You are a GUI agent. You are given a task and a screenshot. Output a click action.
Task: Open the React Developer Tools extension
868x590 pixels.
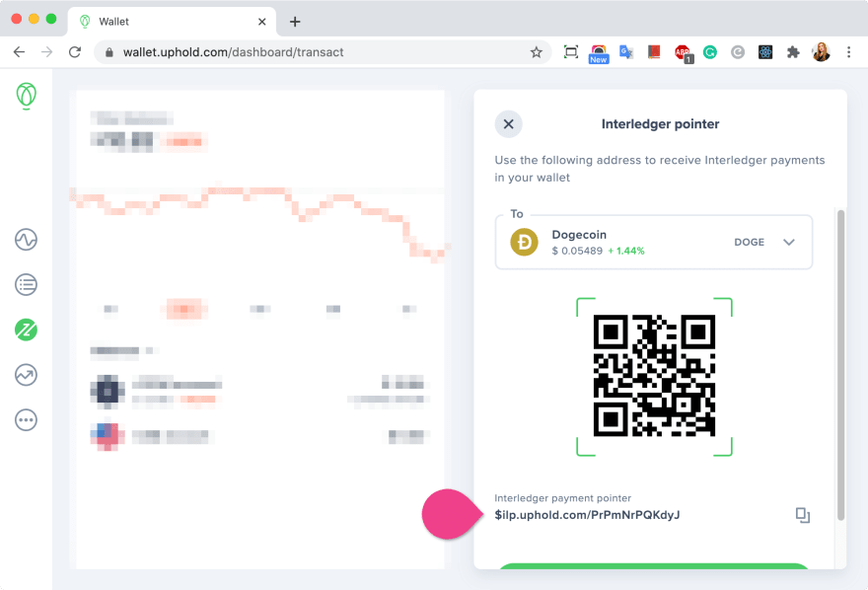[x=765, y=52]
